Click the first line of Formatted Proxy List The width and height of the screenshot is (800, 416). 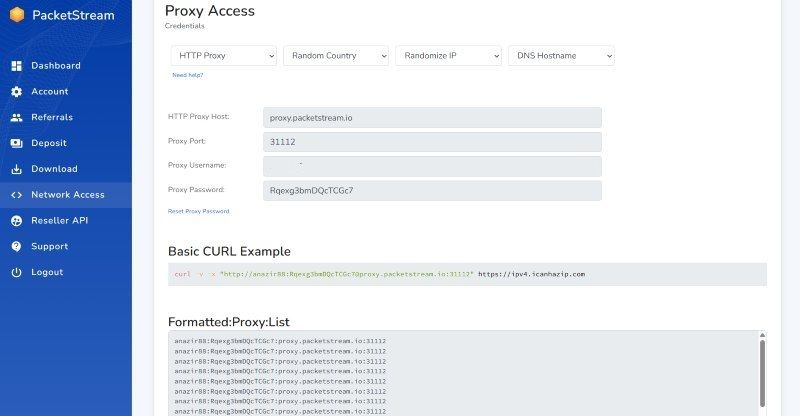click(280, 341)
